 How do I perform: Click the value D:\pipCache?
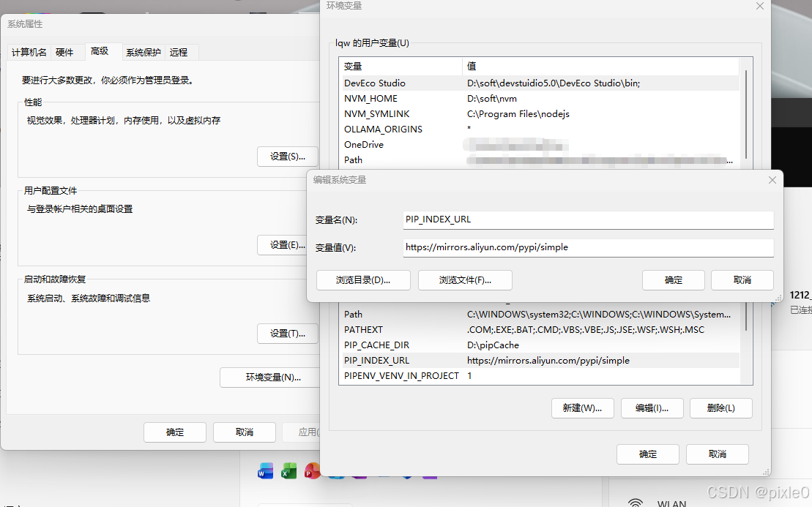493,345
